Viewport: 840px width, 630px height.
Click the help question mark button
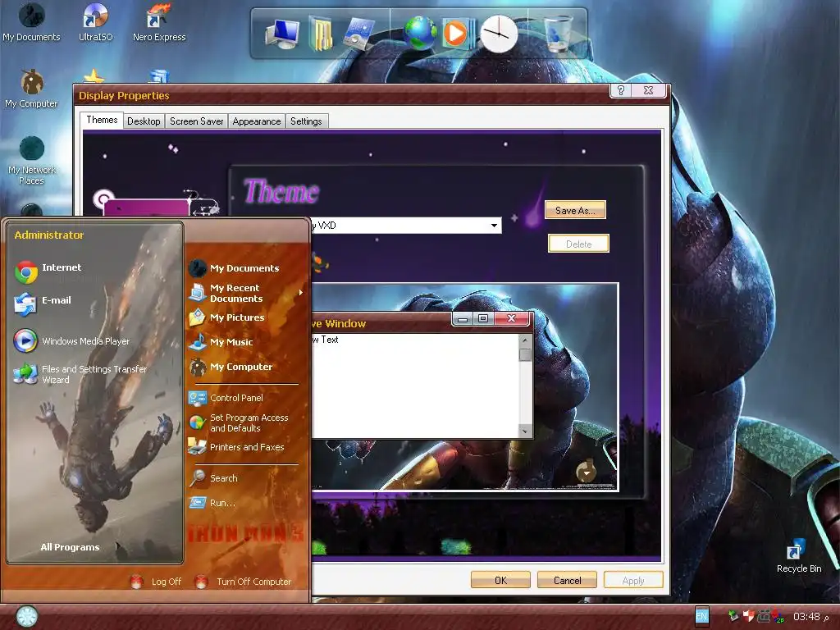(621, 90)
